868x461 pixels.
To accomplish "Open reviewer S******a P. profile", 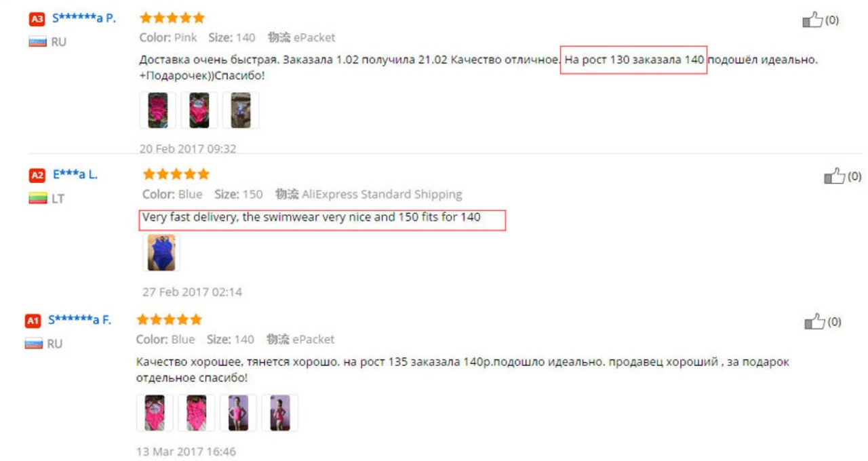I will point(84,18).
